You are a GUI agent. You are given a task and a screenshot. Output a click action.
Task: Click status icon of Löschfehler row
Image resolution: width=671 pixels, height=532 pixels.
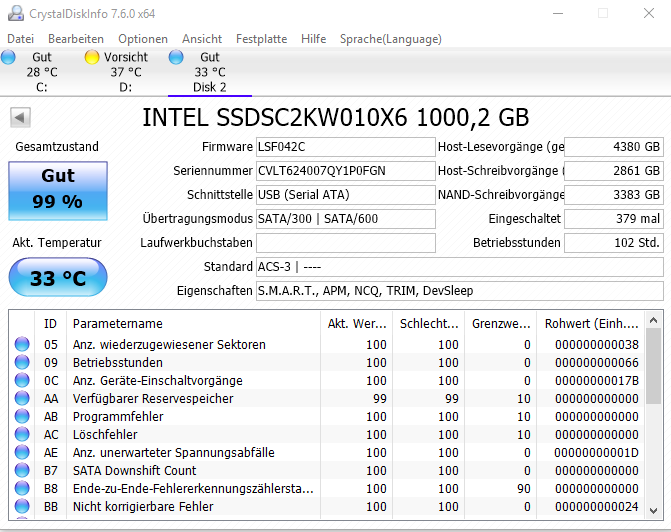click(22, 434)
